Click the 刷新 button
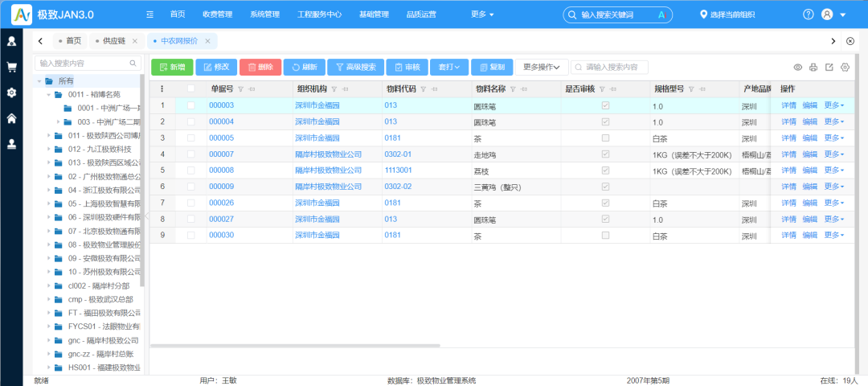Image resolution: width=868 pixels, height=386 pixels. [x=304, y=68]
